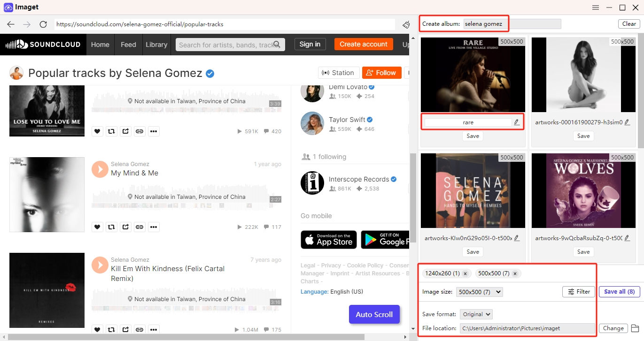Open the Rare album thumbnail
The width and height of the screenshot is (644, 341).
[x=473, y=75]
